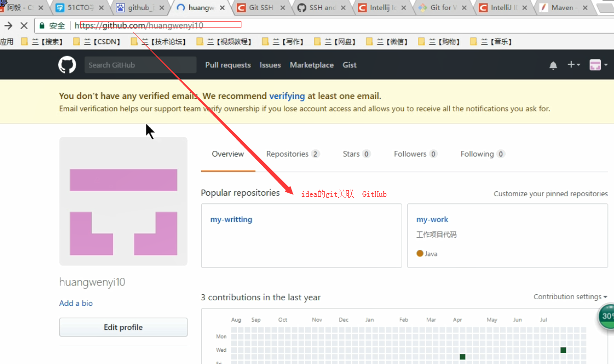Click the Edit profile button

point(123,327)
